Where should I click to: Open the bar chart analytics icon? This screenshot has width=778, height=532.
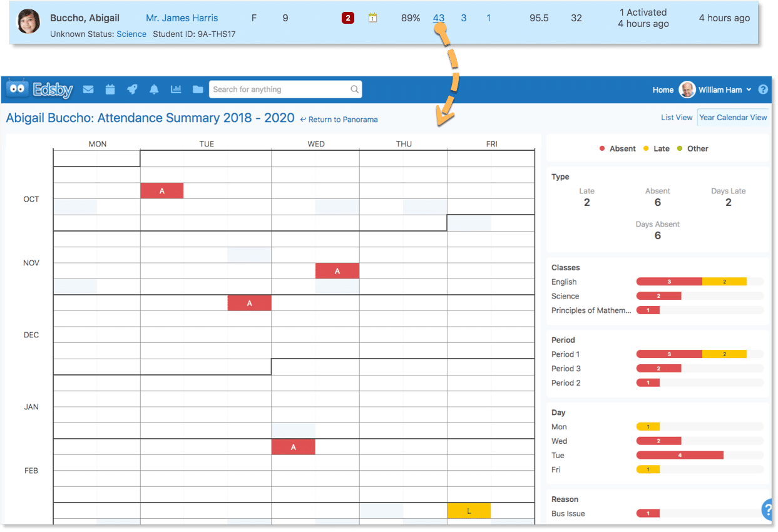click(x=176, y=90)
